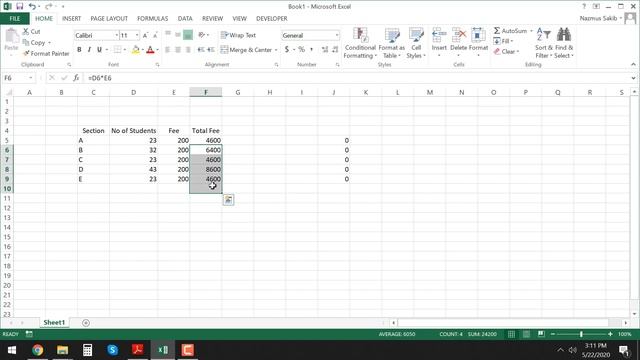Open the FILE tab

(x=15, y=19)
